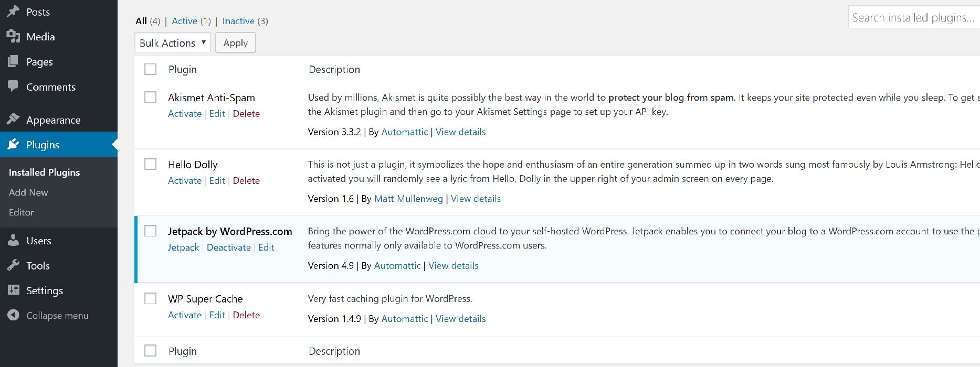Open Users via the person icon

coord(13,240)
